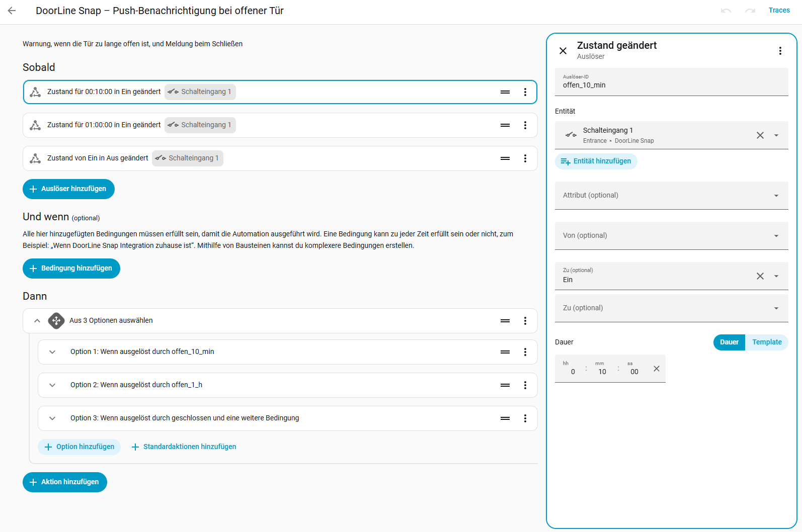
Task: Open Option 2 three-dot menu
Action: pyautogui.click(x=525, y=385)
